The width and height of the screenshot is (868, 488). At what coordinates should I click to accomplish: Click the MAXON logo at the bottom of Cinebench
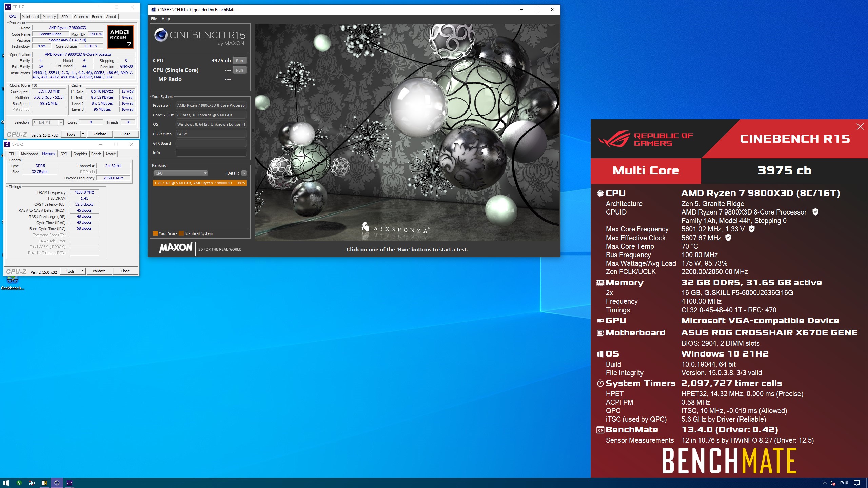click(x=176, y=248)
